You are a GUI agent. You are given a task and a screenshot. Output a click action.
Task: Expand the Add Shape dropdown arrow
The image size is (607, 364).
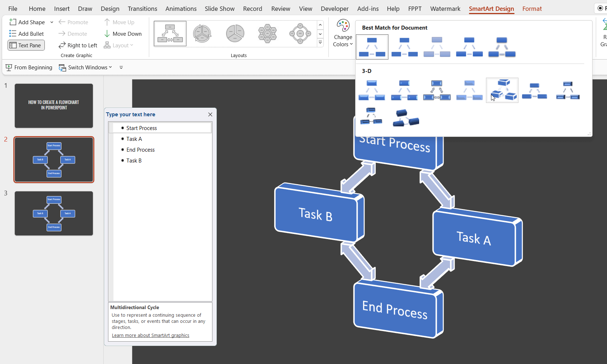52,22
